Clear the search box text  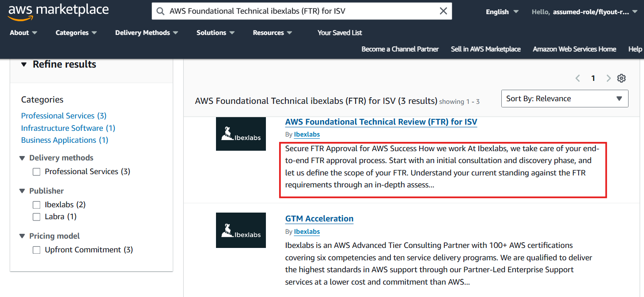443,11
